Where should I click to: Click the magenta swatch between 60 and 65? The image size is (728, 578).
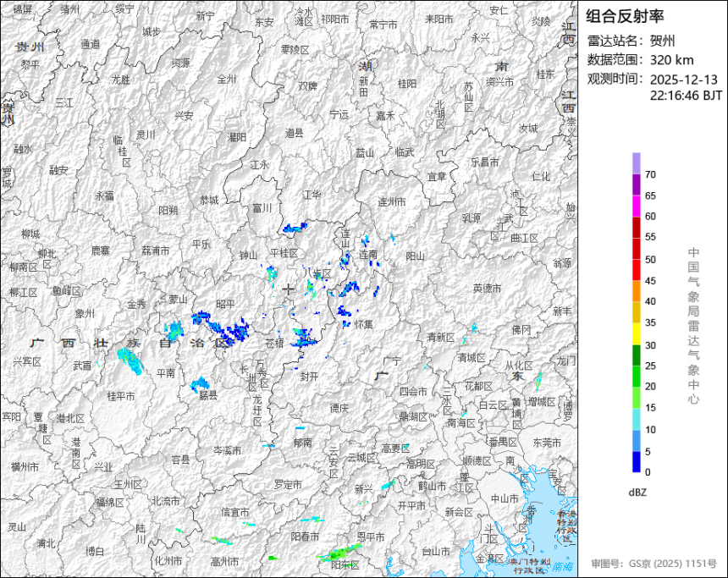(636, 206)
